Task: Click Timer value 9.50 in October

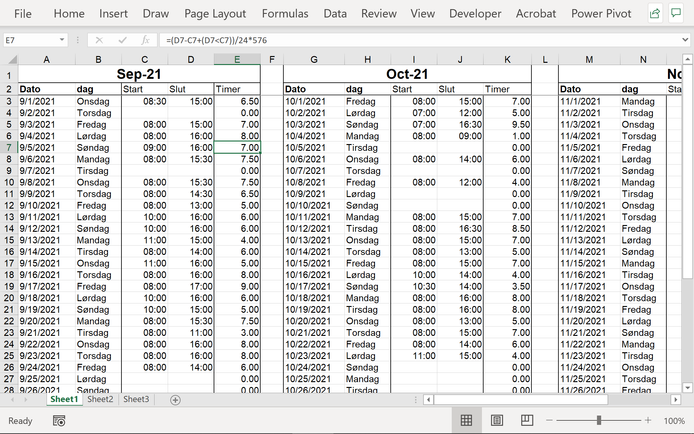Action: pos(507,124)
